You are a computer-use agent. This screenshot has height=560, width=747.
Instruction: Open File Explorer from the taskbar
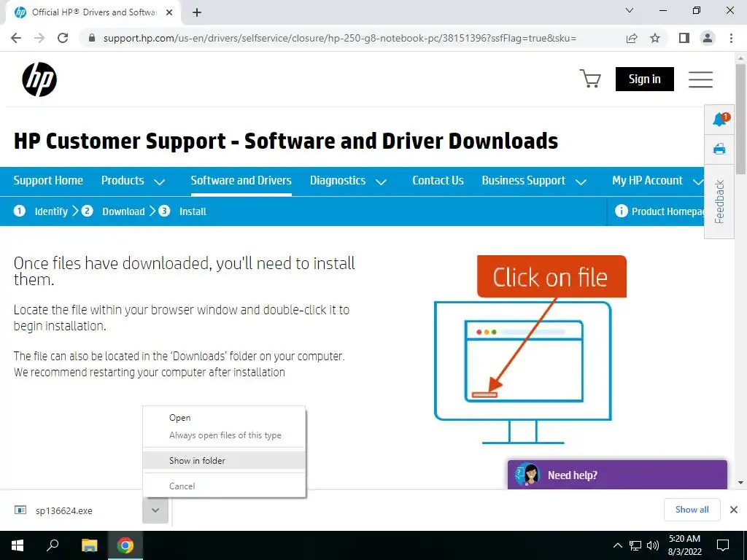(89, 545)
